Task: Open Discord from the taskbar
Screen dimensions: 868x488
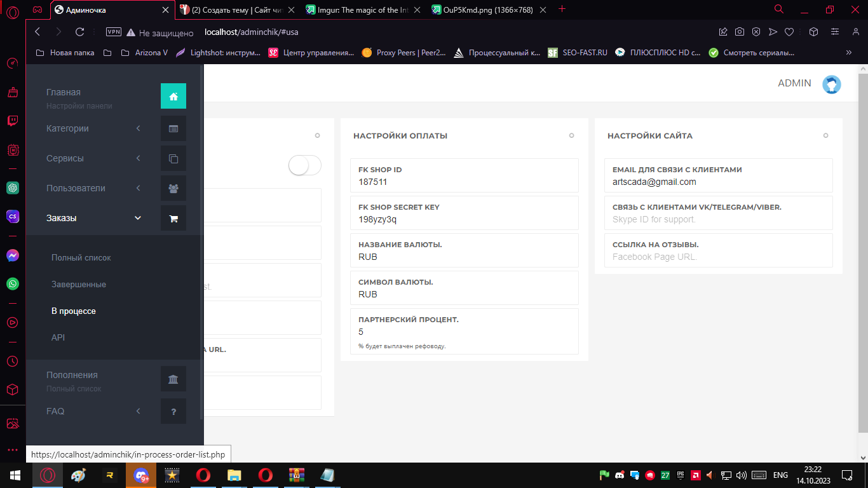Action: 141,475
